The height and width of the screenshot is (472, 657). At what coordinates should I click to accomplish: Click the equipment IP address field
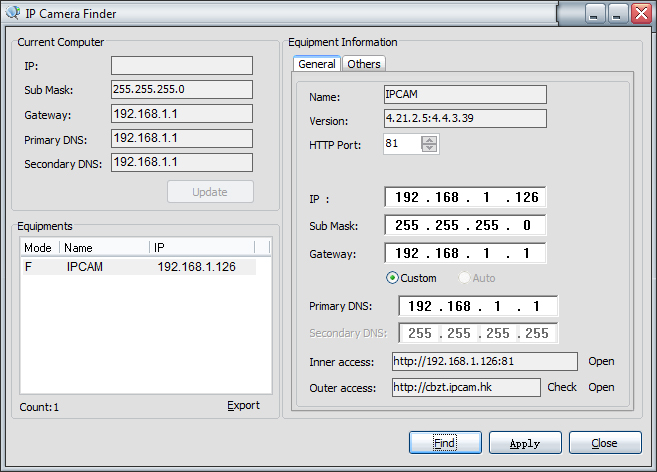[465, 197]
